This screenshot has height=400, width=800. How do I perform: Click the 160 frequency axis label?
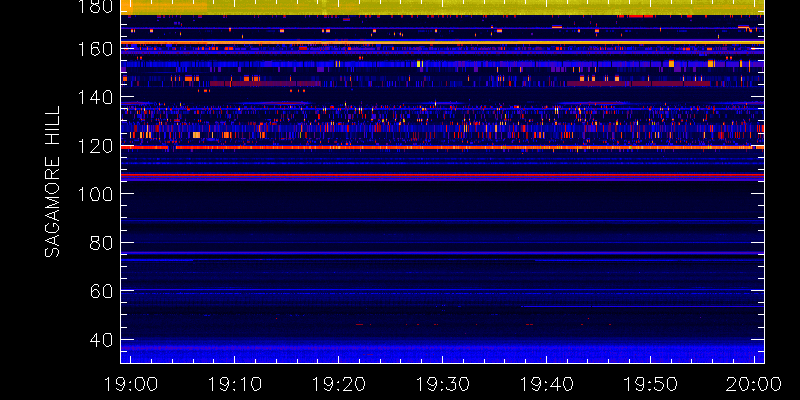coord(97,50)
